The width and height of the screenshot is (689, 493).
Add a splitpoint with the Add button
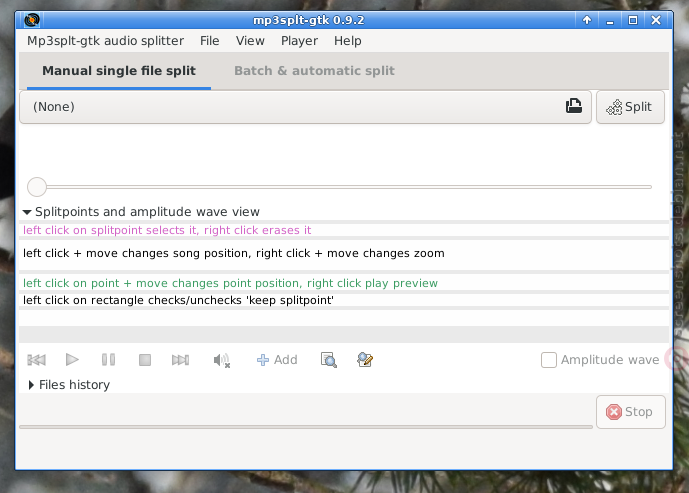pyautogui.click(x=277, y=360)
